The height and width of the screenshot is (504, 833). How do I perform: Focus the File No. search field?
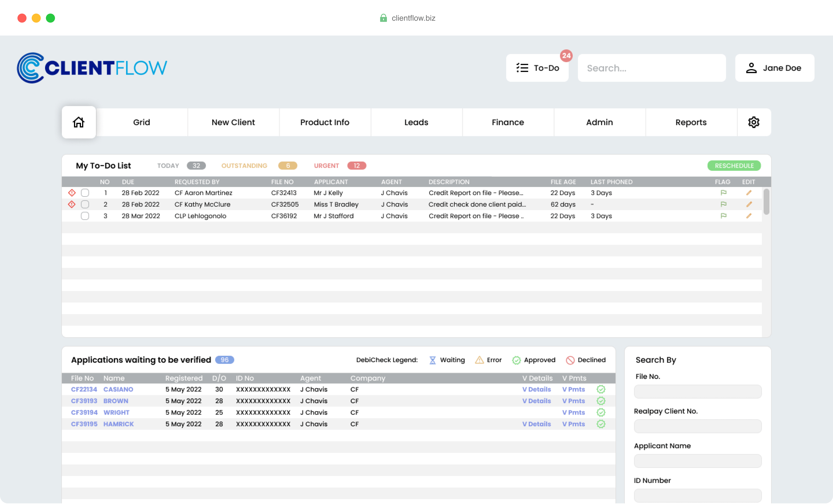(x=698, y=391)
